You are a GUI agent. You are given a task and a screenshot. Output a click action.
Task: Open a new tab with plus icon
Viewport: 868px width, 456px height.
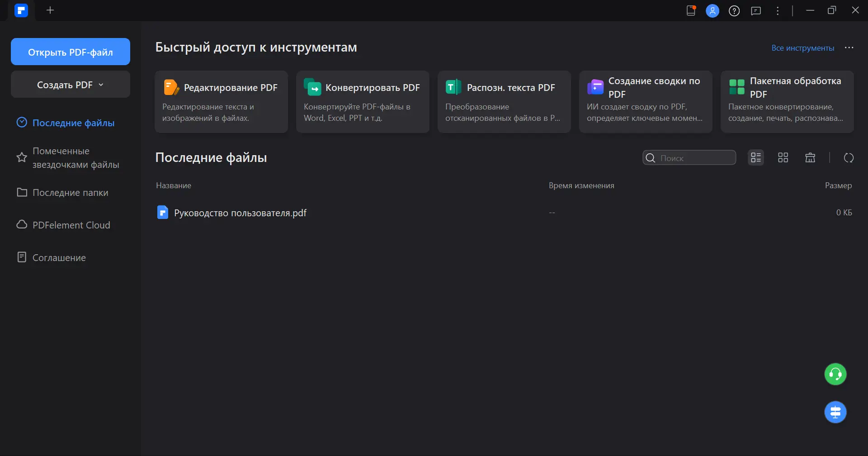pos(50,10)
